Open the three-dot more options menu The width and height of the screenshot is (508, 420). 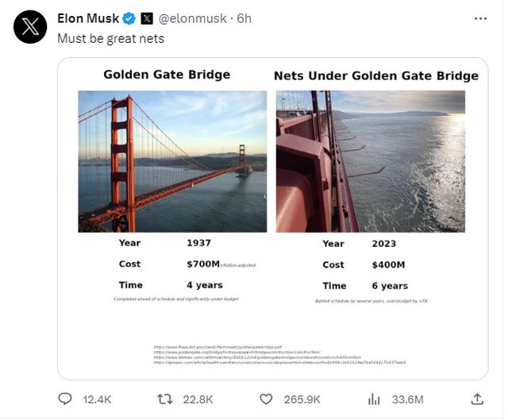click(x=481, y=17)
